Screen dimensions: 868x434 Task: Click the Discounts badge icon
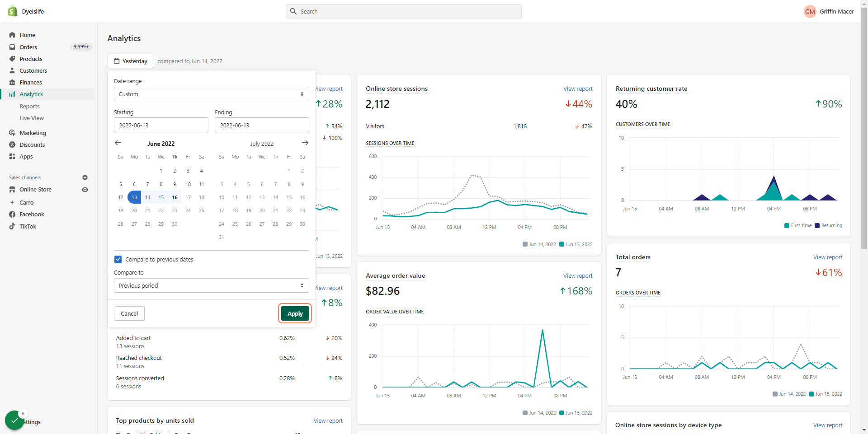[x=12, y=145]
